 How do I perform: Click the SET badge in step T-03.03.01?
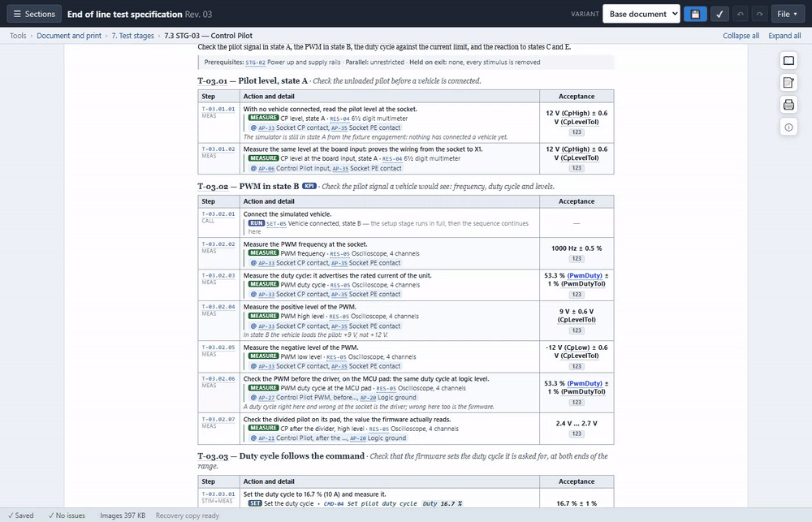255,503
